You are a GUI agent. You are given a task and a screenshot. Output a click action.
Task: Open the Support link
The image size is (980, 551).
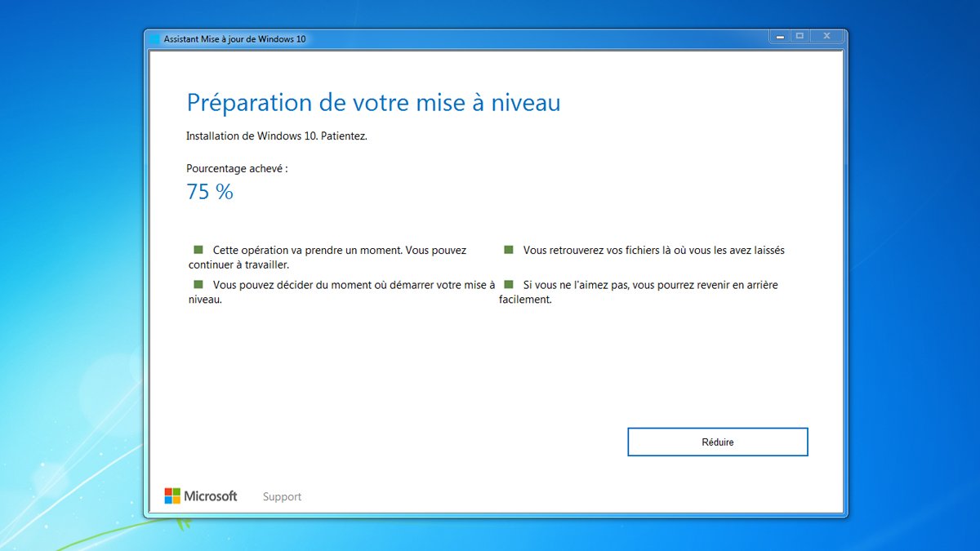point(282,496)
